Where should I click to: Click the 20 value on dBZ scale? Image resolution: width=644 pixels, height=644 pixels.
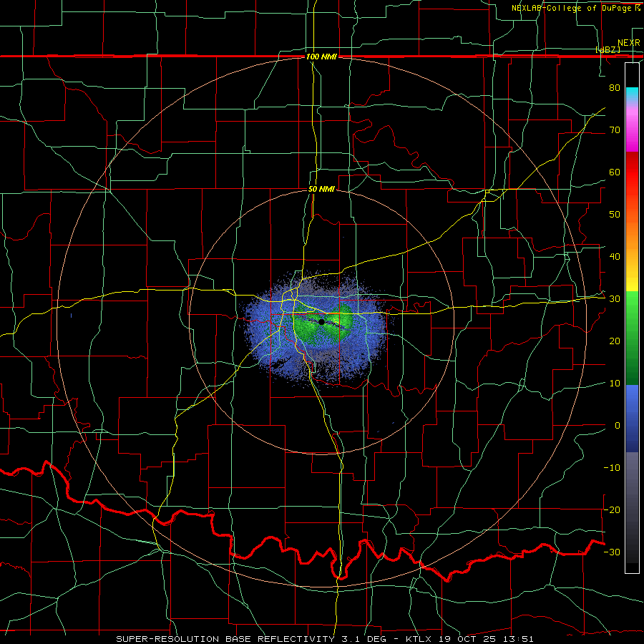click(x=615, y=341)
